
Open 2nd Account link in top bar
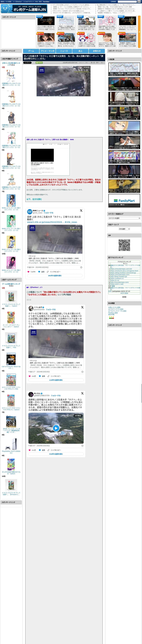point(29,2)
